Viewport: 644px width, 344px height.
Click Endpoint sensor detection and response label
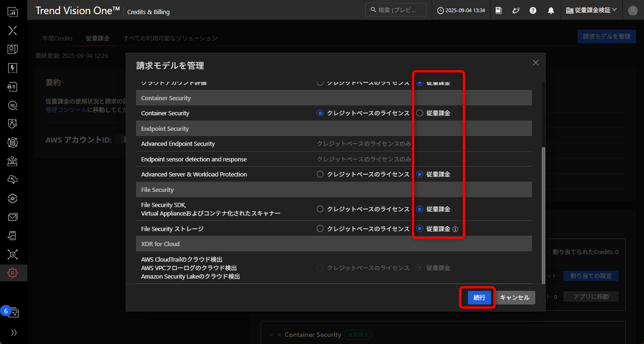194,160
